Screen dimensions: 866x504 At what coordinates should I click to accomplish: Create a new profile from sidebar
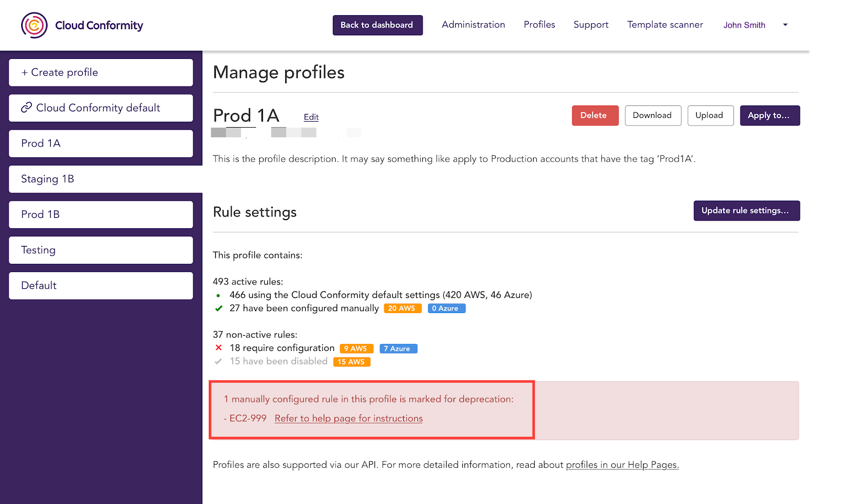[101, 72]
